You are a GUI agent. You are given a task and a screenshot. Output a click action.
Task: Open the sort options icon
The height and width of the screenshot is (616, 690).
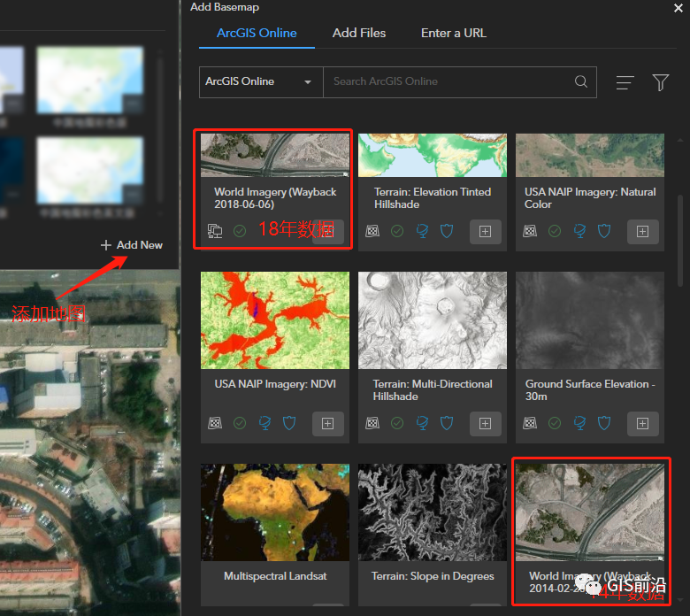(625, 82)
